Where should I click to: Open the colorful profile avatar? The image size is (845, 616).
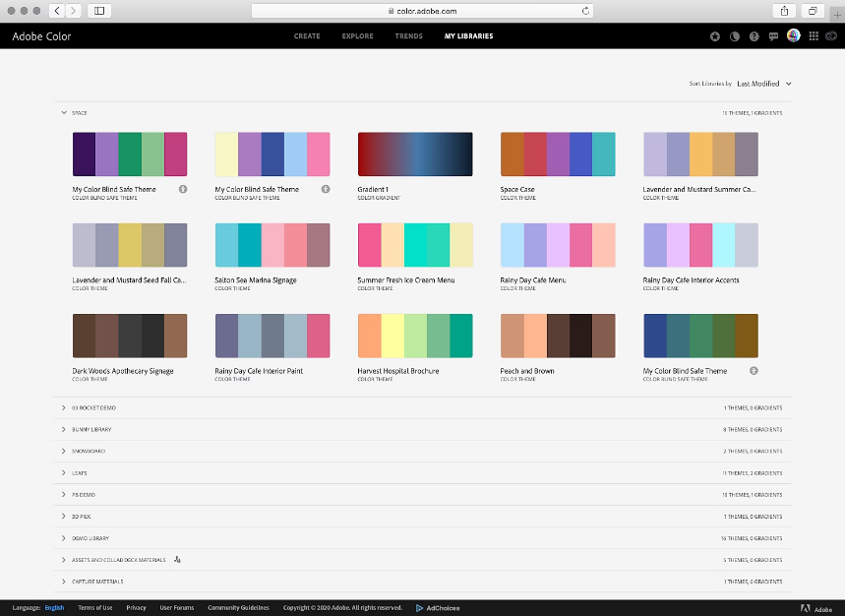pos(793,35)
